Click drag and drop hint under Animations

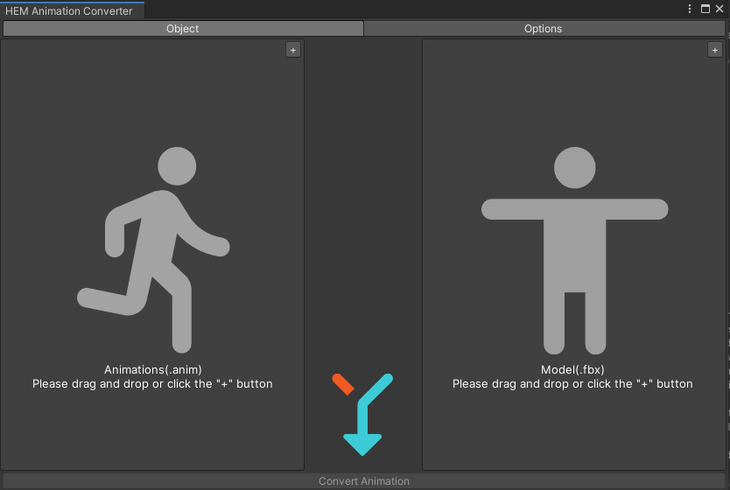pyautogui.click(x=152, y=384)
